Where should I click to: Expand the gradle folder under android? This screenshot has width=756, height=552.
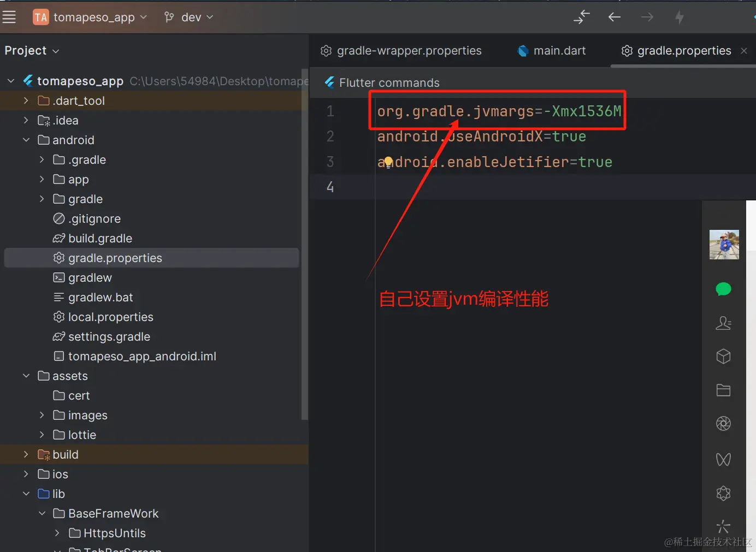[42, 199]
